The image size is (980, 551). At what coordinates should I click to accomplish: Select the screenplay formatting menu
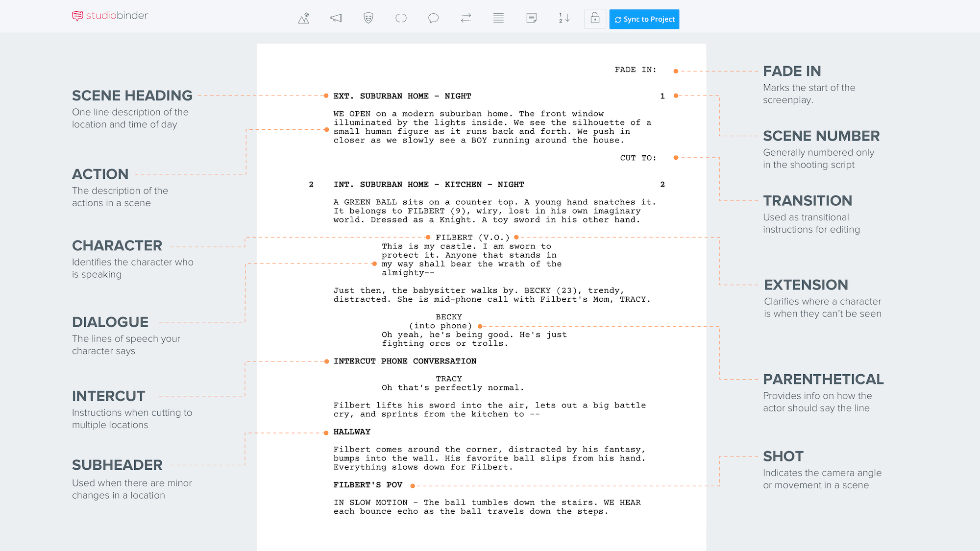point(498,19)
